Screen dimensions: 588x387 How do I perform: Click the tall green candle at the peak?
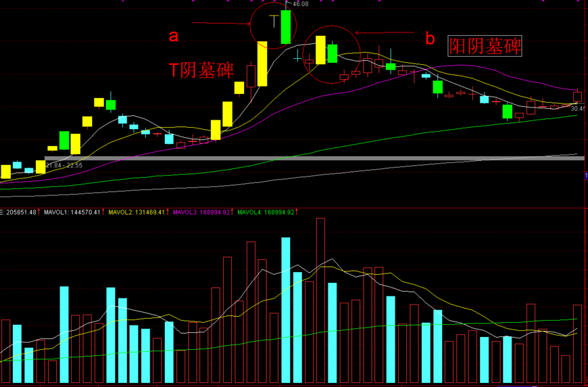click(286, 26)
